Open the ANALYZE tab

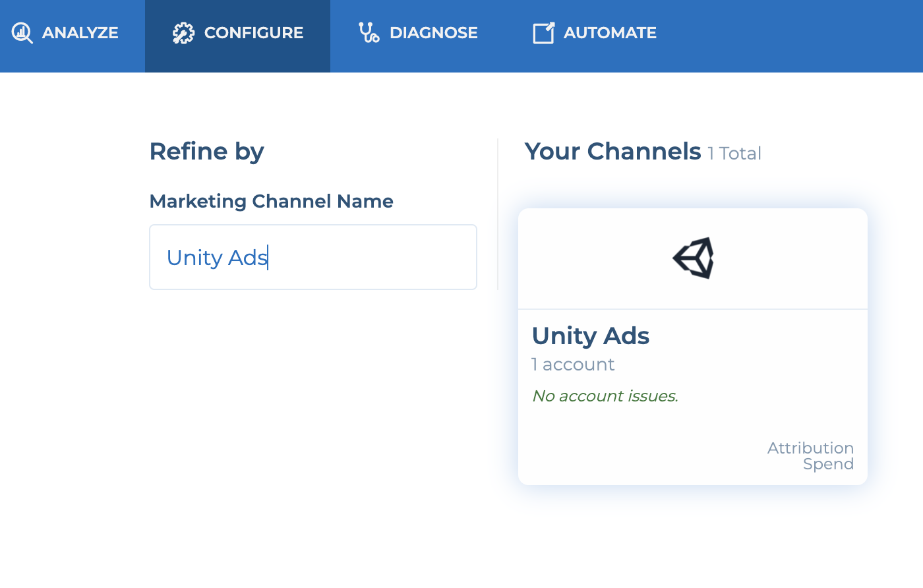tap(73, 36)
